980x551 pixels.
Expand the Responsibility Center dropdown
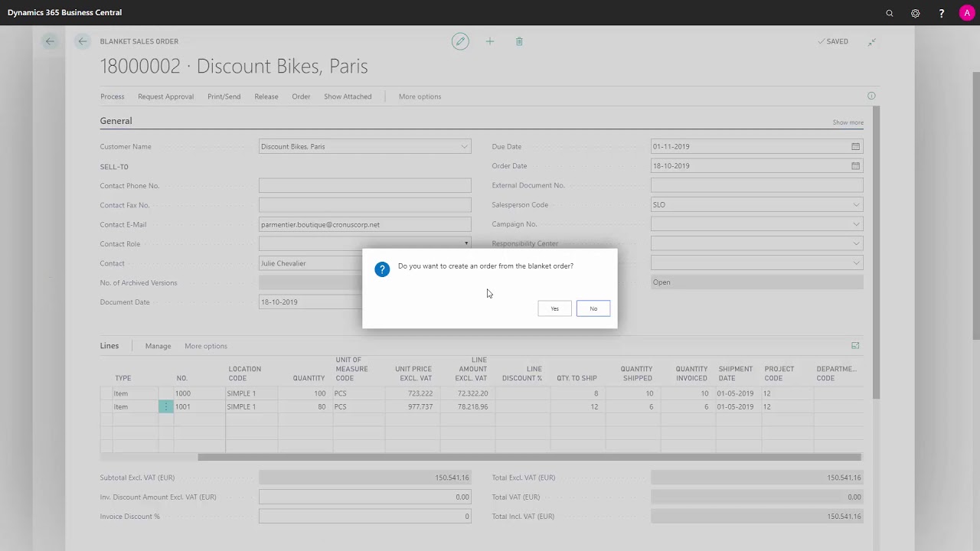(x=856, y=243)
